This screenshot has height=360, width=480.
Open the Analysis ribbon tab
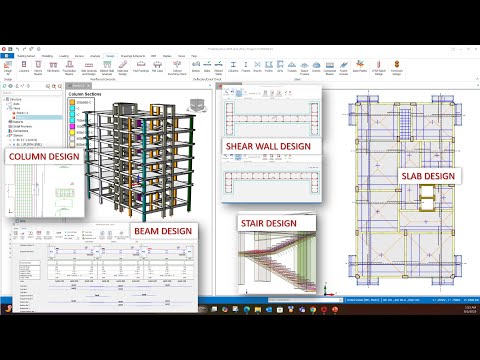[95, 56]
